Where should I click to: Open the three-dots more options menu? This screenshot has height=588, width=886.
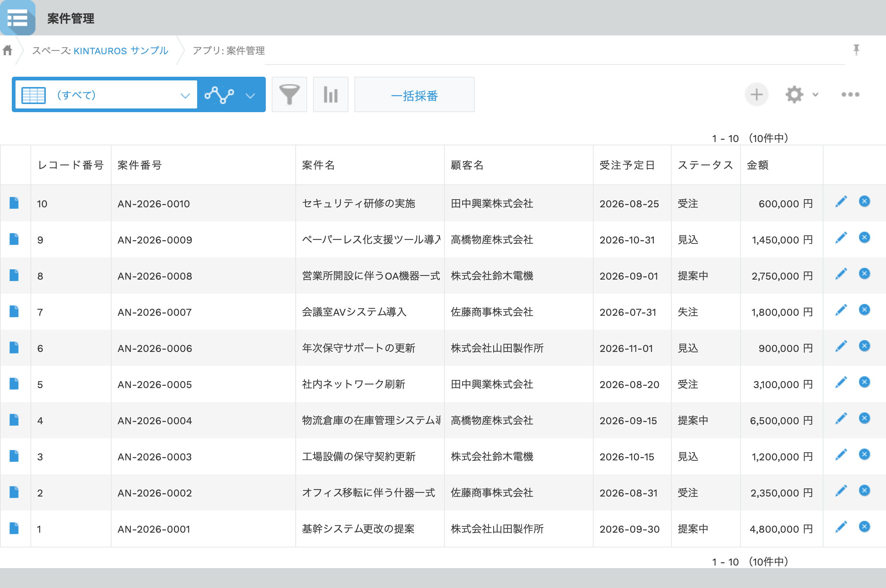[x=850, y=94]
